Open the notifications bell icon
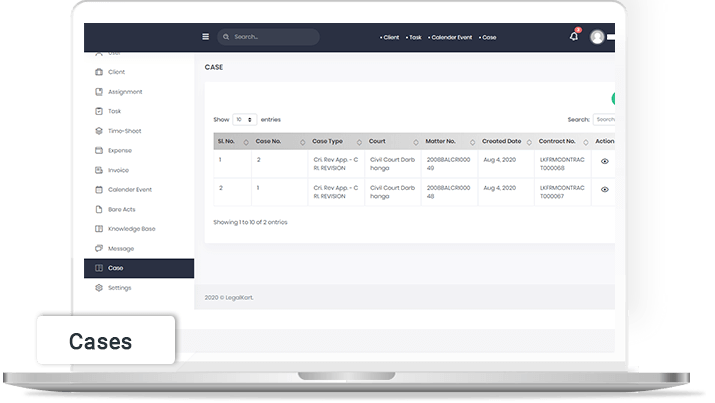Screen dimensions: 715x403 tap(574, 37)
